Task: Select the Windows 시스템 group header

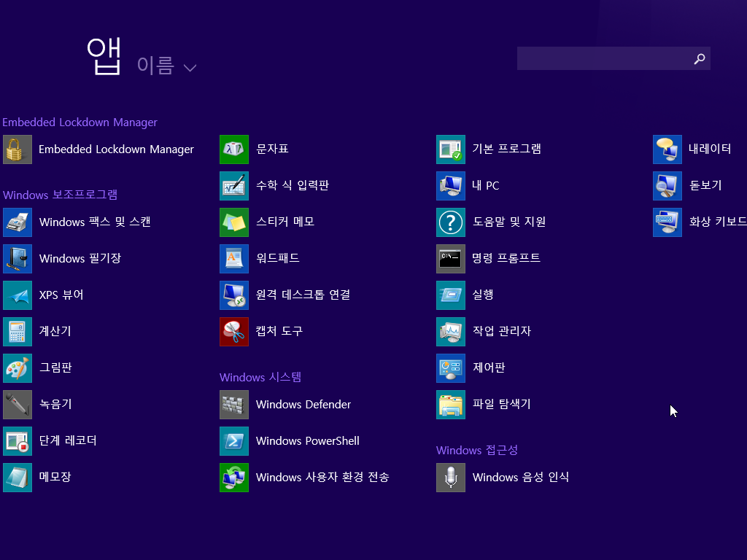Action: (x=260, y=377)
